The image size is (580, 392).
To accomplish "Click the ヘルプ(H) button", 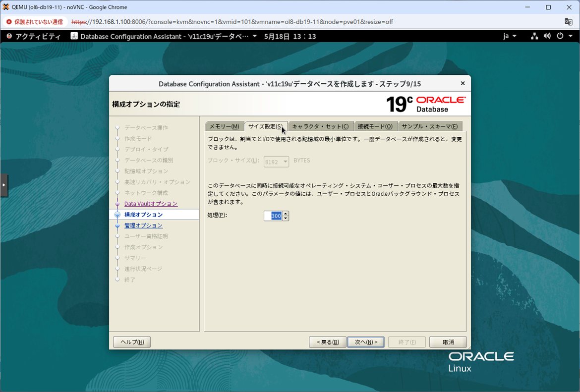I will tap(132, 342).
